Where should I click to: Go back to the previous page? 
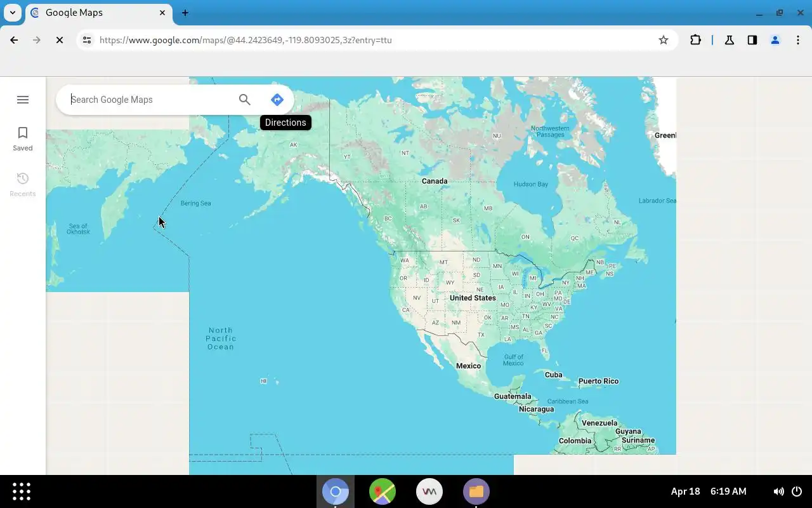(x=14, y=40)
